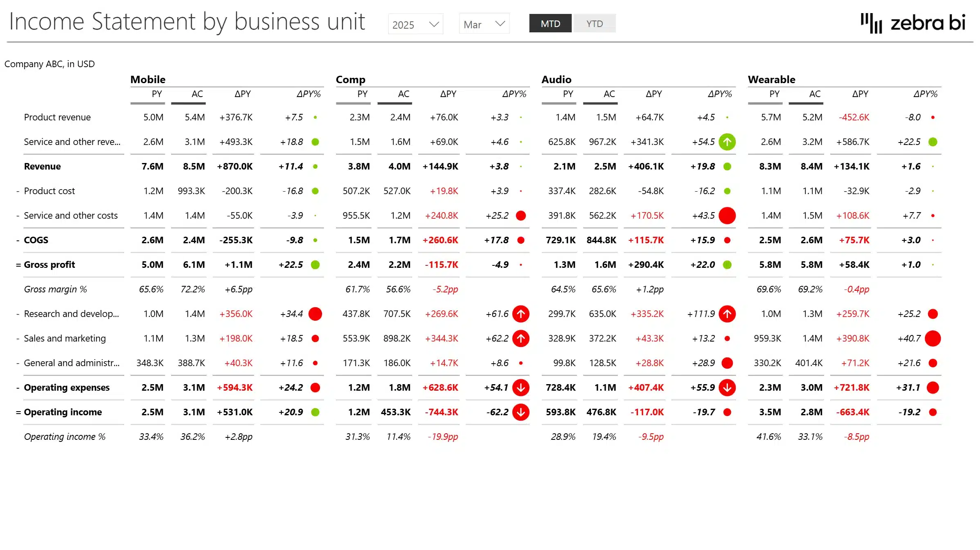
Task: Open the month selector showing Mar
Action: click(x=484, y=24)
